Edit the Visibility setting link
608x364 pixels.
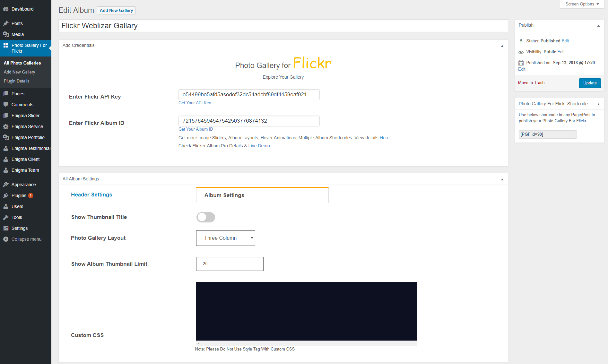561,52
